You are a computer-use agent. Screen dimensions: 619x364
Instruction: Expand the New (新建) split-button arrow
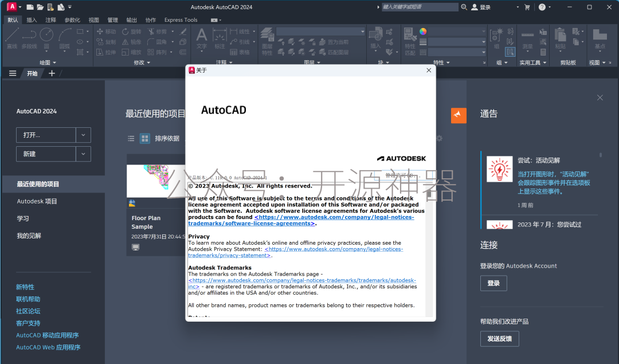pos(83,154)
